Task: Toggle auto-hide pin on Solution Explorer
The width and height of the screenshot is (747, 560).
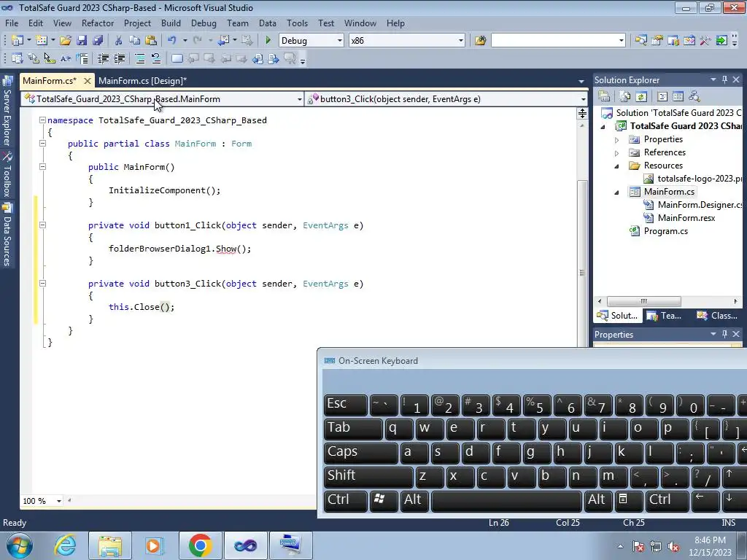Action: (724, 80)
